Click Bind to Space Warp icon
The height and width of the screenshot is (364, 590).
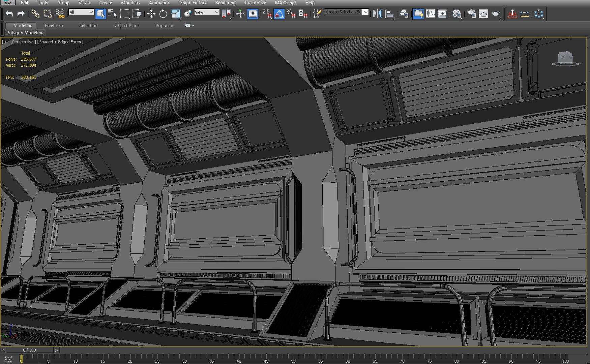pos(60,14)
